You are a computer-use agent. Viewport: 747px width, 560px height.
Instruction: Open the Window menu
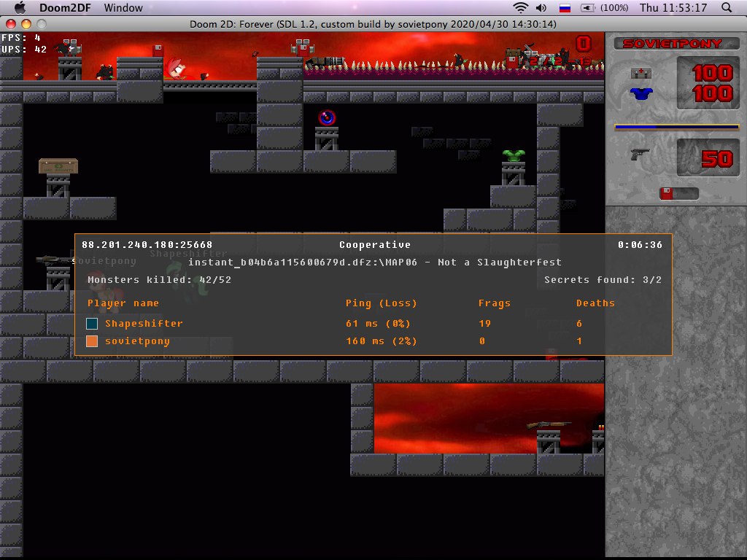point(123,7)
